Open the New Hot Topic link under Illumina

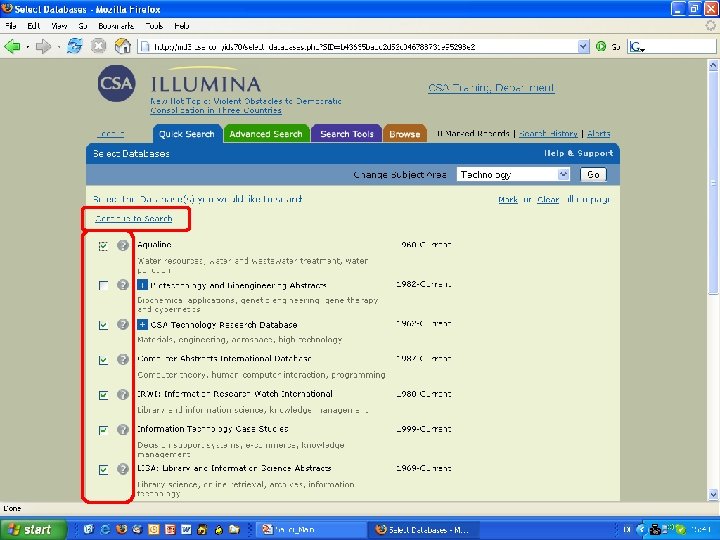coord(246,106)
